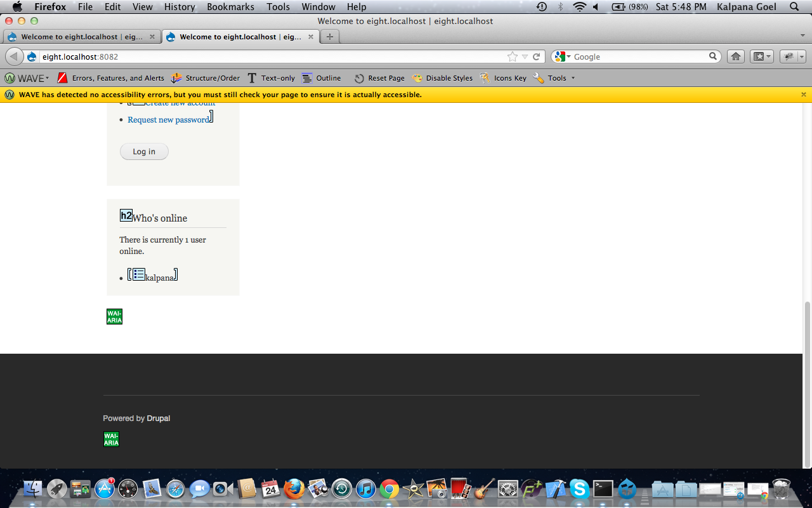Open Finder from the Dock
The width and height of the screenshot is (812, 508).
coord(33,489)
